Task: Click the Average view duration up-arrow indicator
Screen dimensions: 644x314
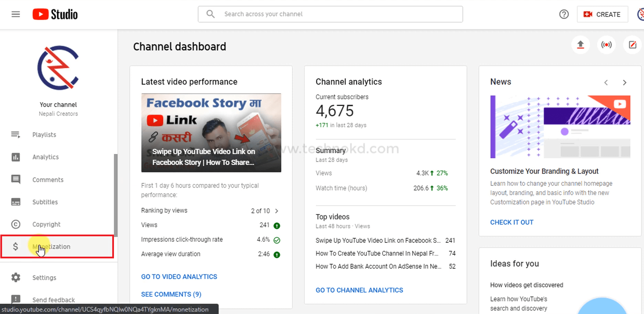Action: click(277, 255)
